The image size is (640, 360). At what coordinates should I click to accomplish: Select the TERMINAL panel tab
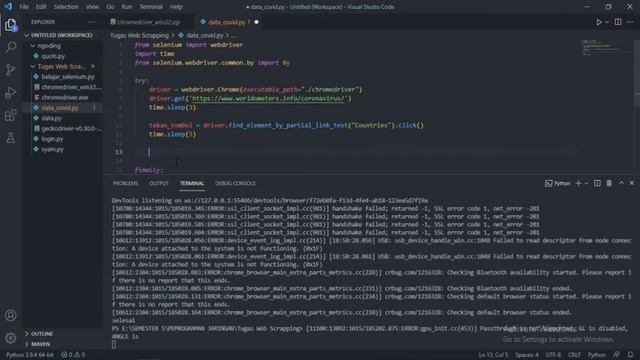click(x=192, y=183)
